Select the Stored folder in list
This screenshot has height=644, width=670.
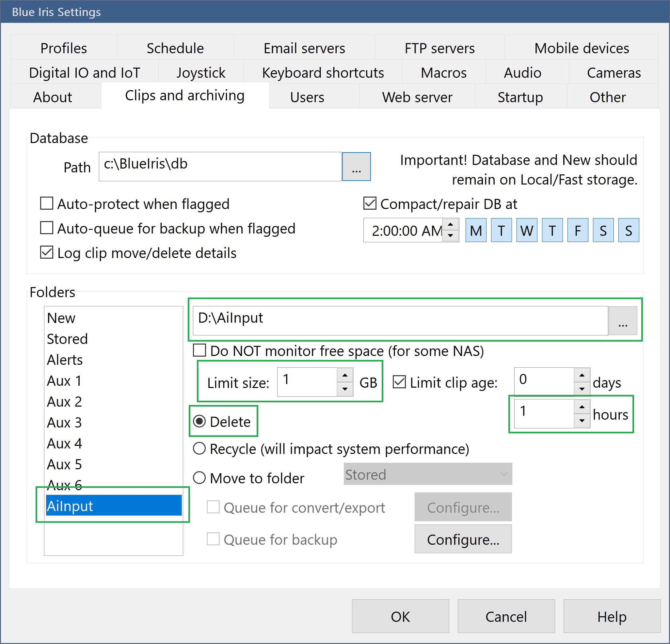pos(114,339)
